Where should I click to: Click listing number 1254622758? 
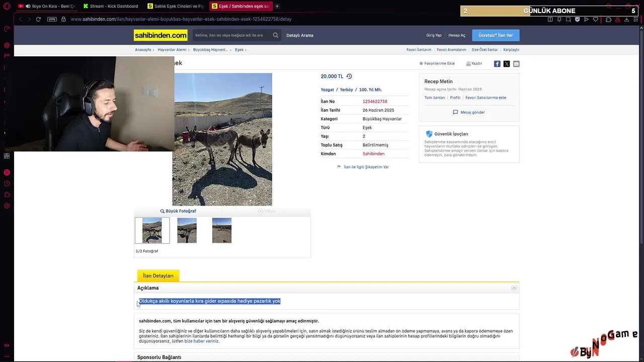coord(375,102)
